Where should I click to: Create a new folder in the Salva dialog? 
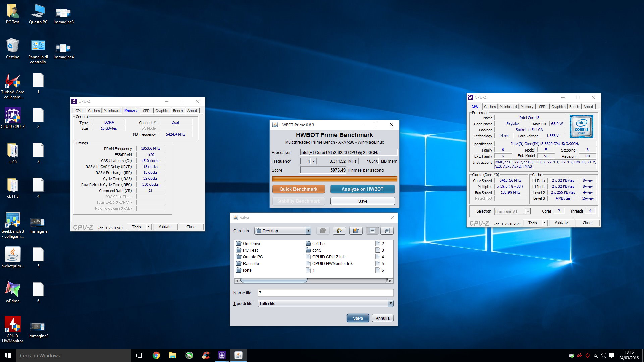pos(356,231)
